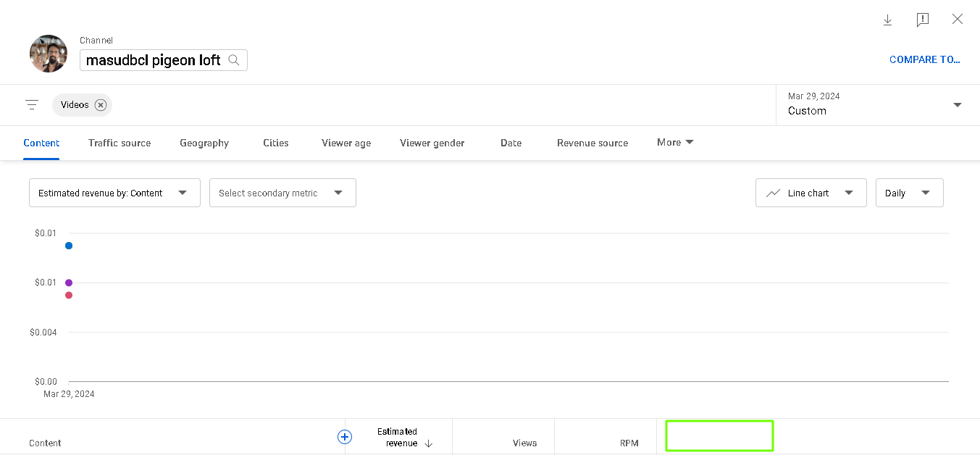The width and height of the screenshot is (980, 455).
Task: Click the purple data point on chart
Action: (69, 283)
